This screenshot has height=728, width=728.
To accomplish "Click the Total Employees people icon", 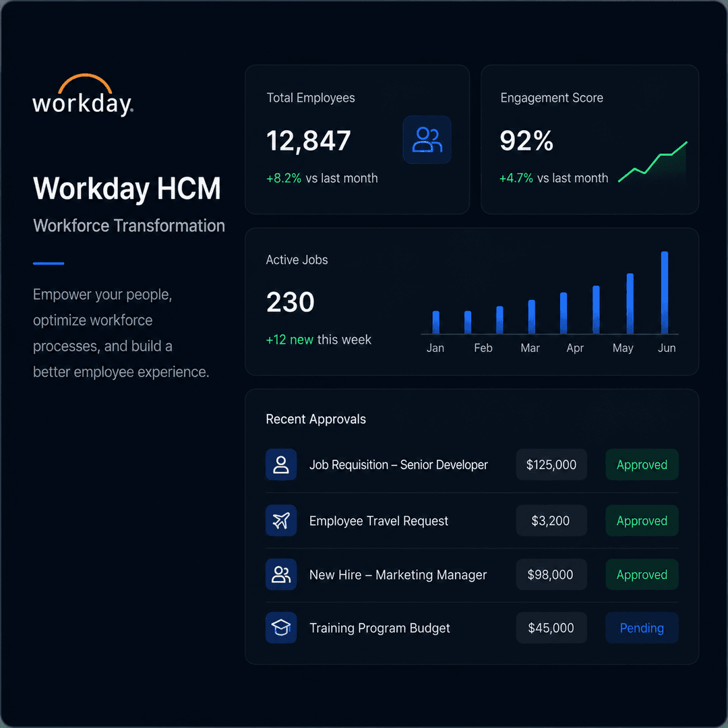I will 427,140.
